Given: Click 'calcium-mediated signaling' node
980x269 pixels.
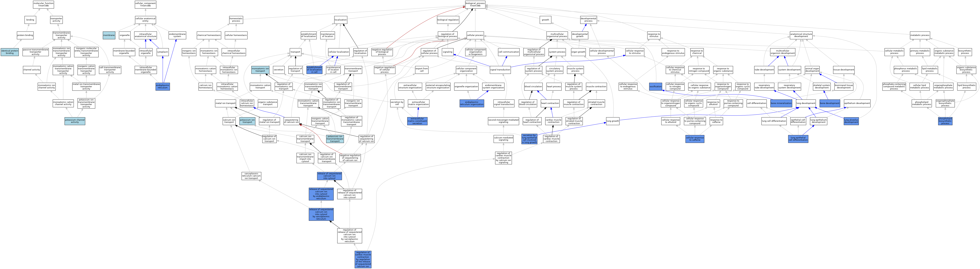Looking at the screenshot, I should pyautogui.click(x=503, y=139).
